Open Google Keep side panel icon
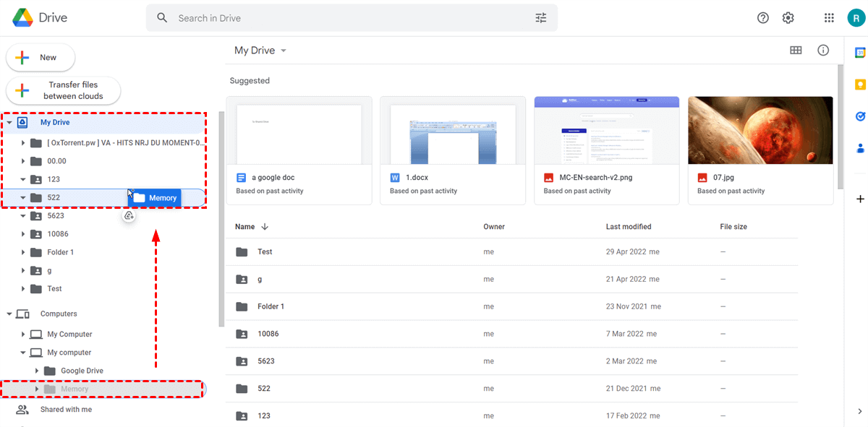 tap(861, 84)
